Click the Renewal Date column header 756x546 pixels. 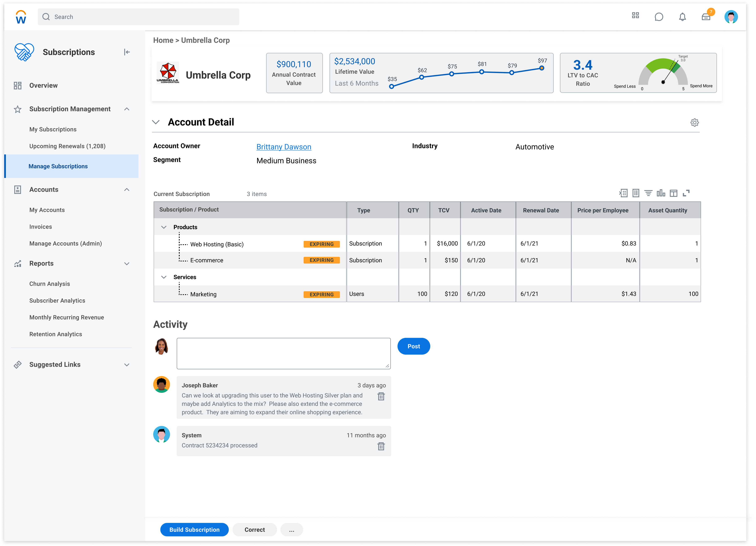click(543, 210)
